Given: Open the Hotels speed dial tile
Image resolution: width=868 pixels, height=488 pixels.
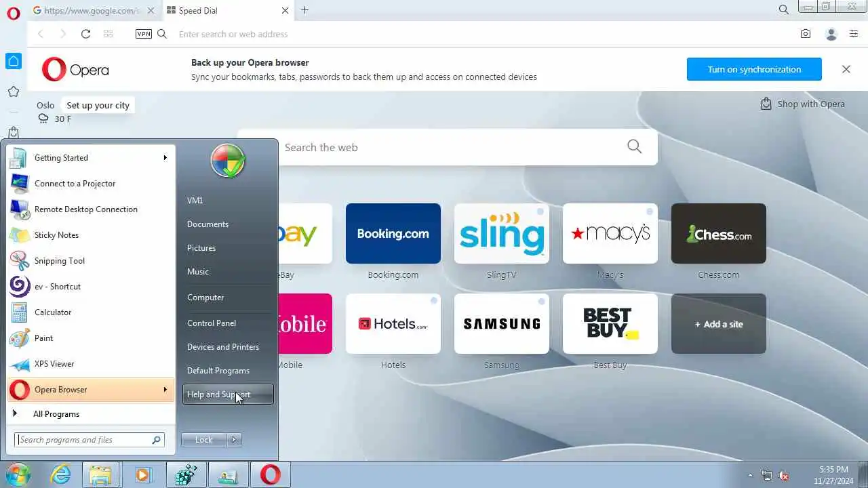Looking at the screenshot, I should (x=393, y=324).
